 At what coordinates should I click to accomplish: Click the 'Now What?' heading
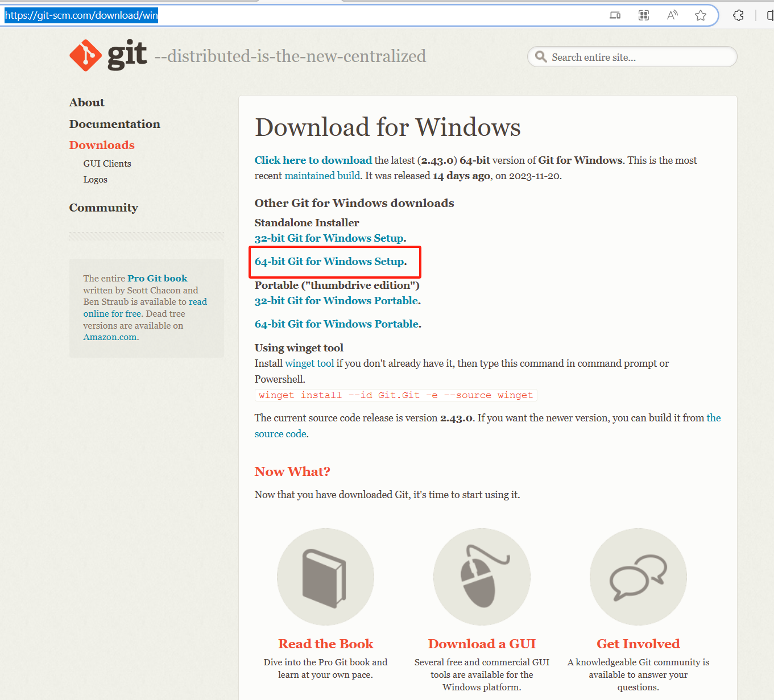(292, 471)
